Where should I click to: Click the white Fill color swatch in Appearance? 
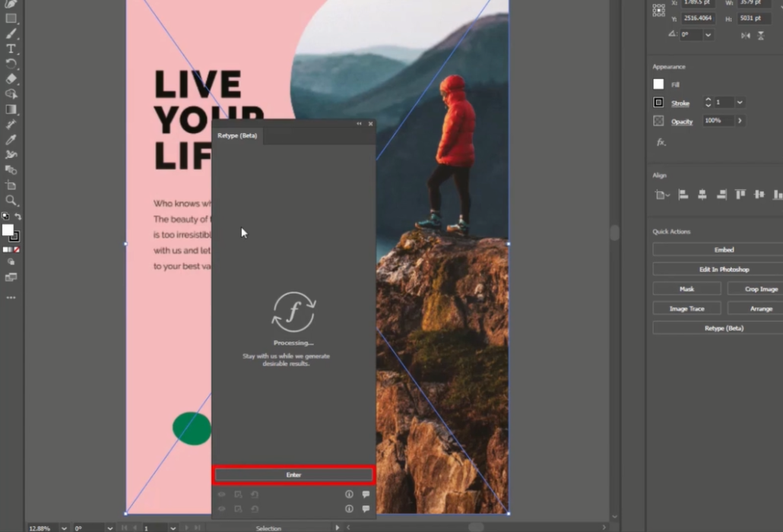[658, 84]
